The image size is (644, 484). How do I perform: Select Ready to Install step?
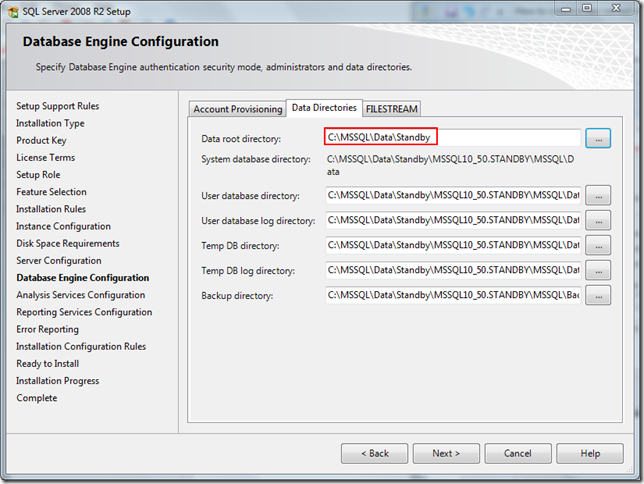click(x=48, y=364)
